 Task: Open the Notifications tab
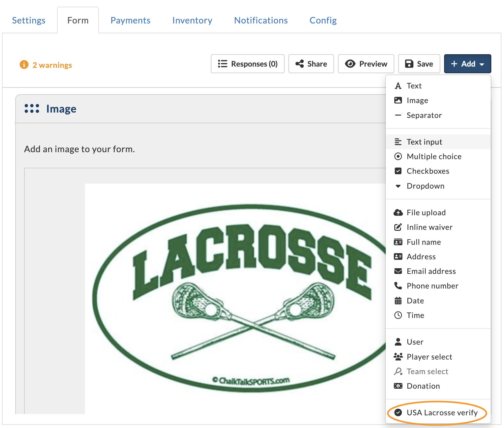click(261, 20)
